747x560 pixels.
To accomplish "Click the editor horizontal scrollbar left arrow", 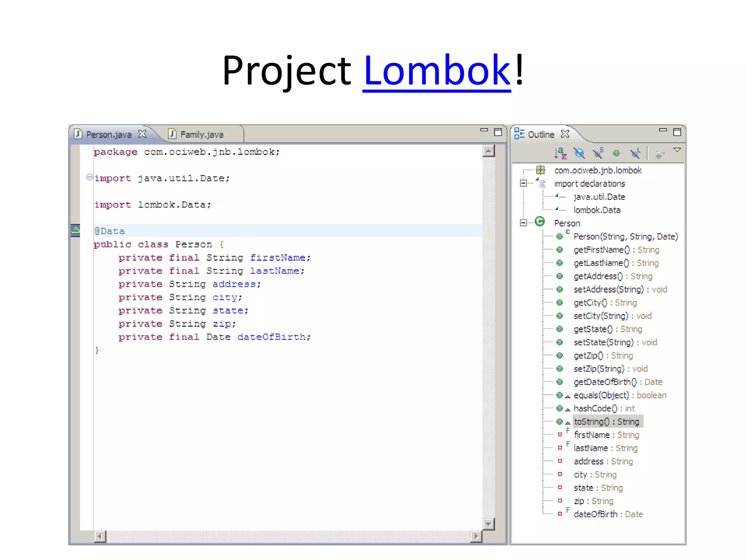I will pyautogui.click(x=100, y=536).
